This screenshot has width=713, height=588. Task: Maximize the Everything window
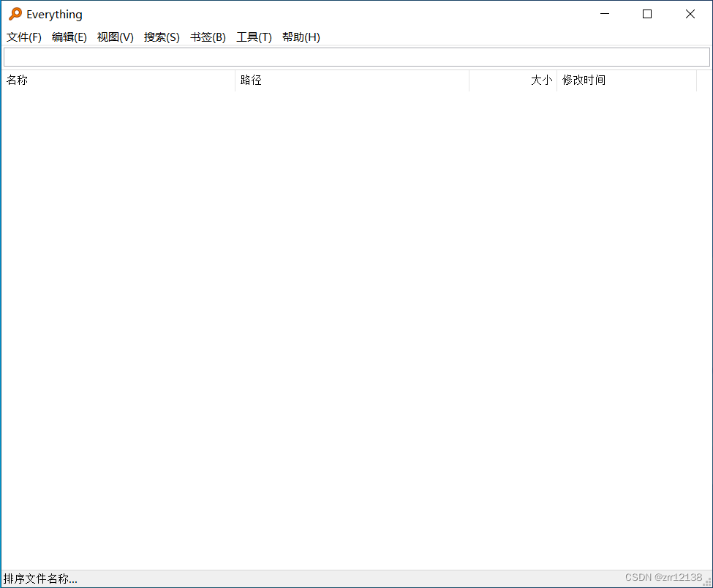coord(646,13)
